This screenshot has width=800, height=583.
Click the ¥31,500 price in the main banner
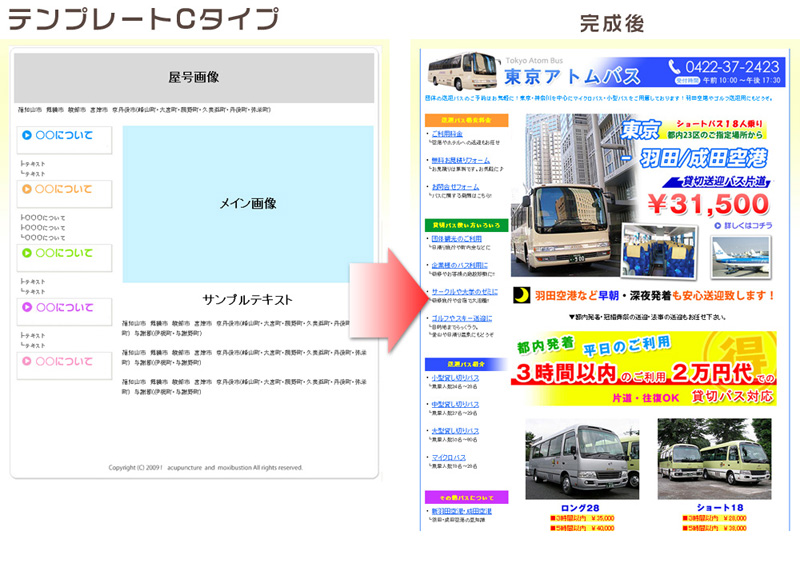tap(708, 204)
